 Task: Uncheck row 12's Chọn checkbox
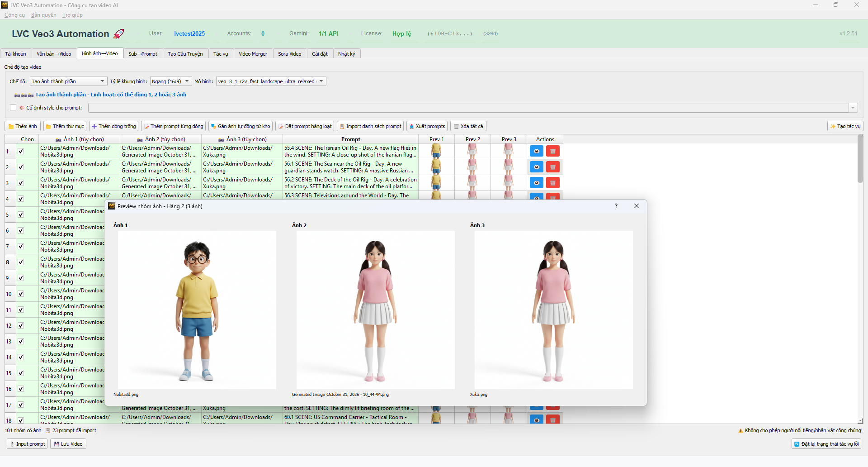20,325
